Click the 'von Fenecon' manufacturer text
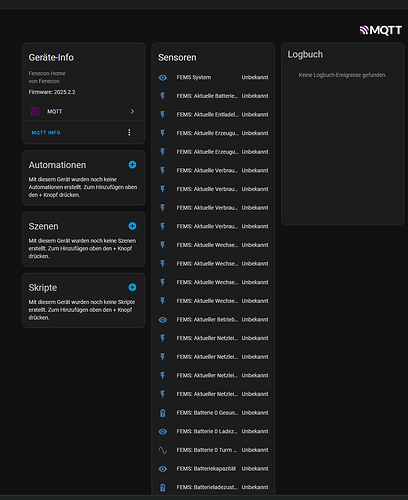The image size is (408, 500). [x=44, y=81]
